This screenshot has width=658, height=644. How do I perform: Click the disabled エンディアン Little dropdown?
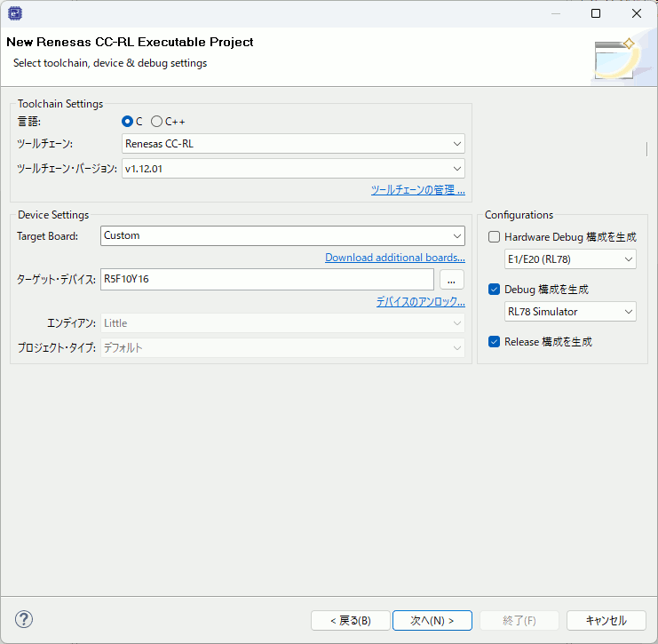pyautogui.click(x=282, y=323)
